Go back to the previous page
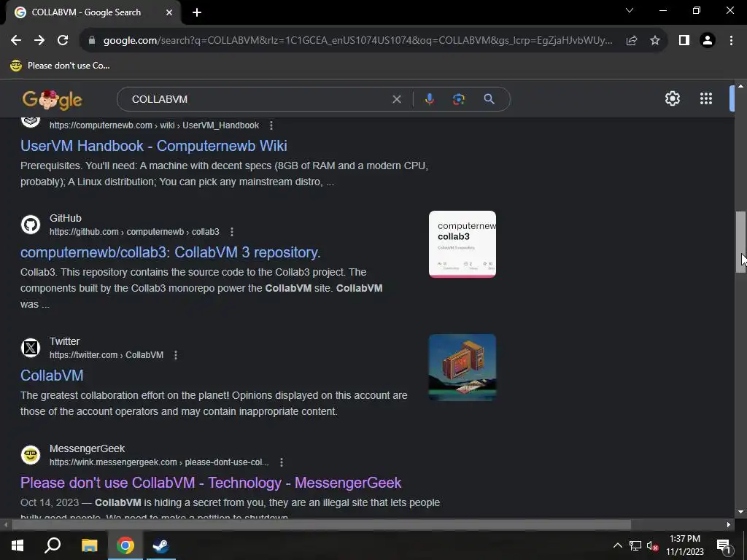This screenshot has width=747, height=560. 16,41
